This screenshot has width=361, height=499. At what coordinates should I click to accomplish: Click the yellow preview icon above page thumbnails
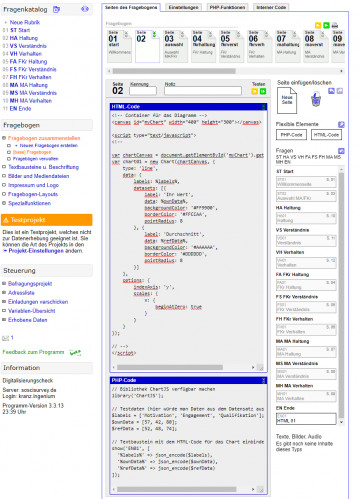tap(318, 25)
